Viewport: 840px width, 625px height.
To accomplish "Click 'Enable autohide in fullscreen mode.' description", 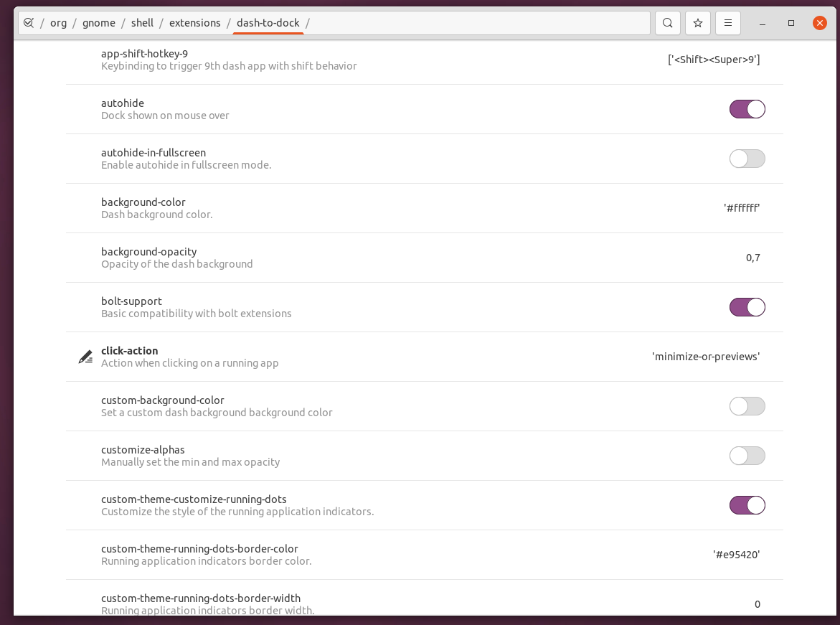I will click(186, 165).
